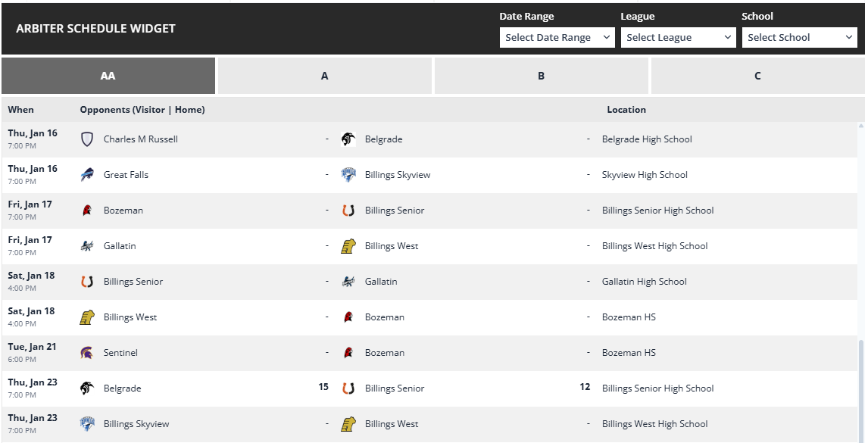
Task: Open the Select League dropdown
Action: [678, 38]
